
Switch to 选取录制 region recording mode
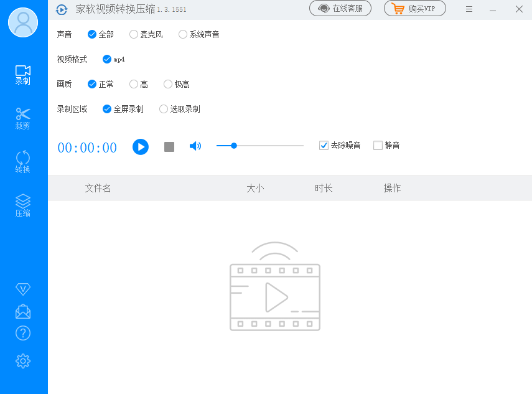162,108
